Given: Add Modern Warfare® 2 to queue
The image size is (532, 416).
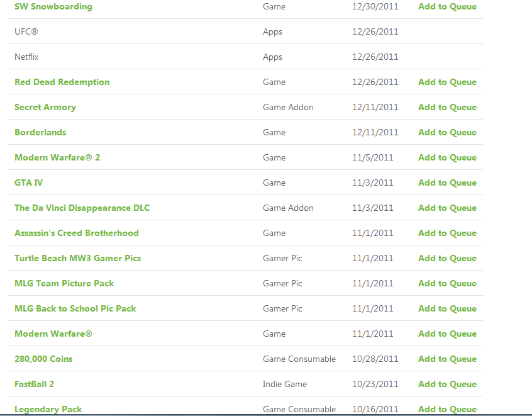Looking at the screenshot, I should pyautogui.click(x=447, y=157).
